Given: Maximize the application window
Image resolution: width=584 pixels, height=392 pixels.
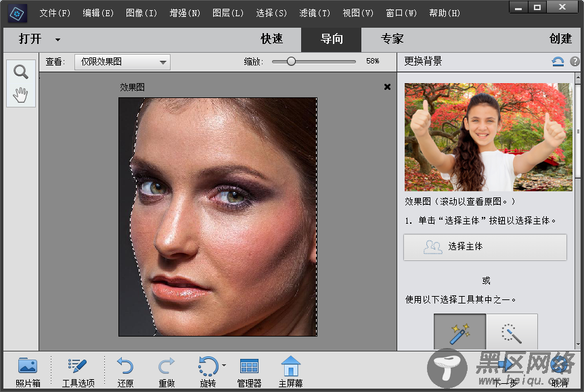Looking at the screenshot, I should click(x=537, y=7).
